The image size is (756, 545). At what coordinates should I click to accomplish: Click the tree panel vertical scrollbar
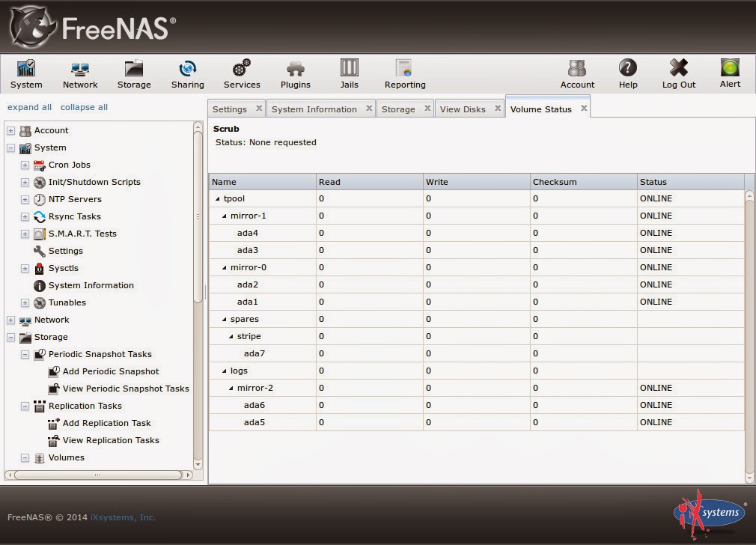[x=198, y=217]
